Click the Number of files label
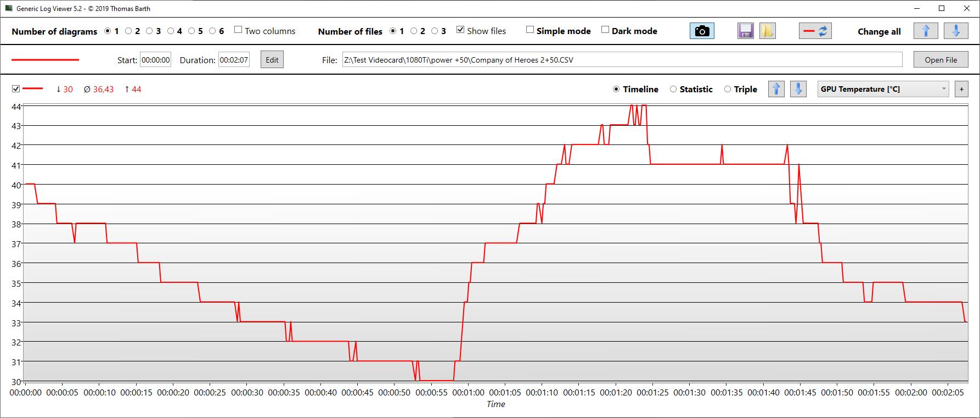Image resolution: width=980 pixels, height=418 pixels. click(350, 31)
